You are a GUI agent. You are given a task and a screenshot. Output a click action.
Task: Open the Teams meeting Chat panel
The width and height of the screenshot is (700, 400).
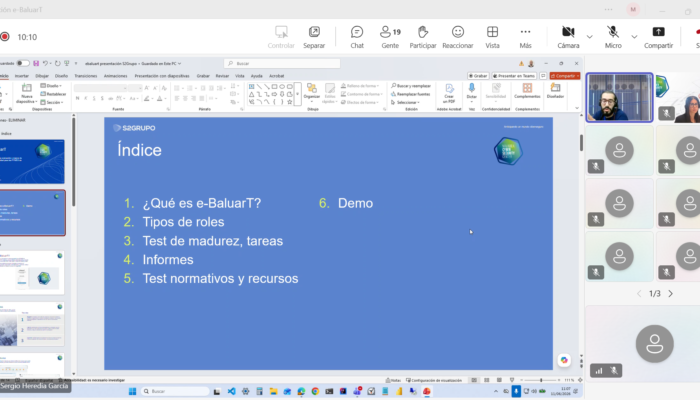357,37
